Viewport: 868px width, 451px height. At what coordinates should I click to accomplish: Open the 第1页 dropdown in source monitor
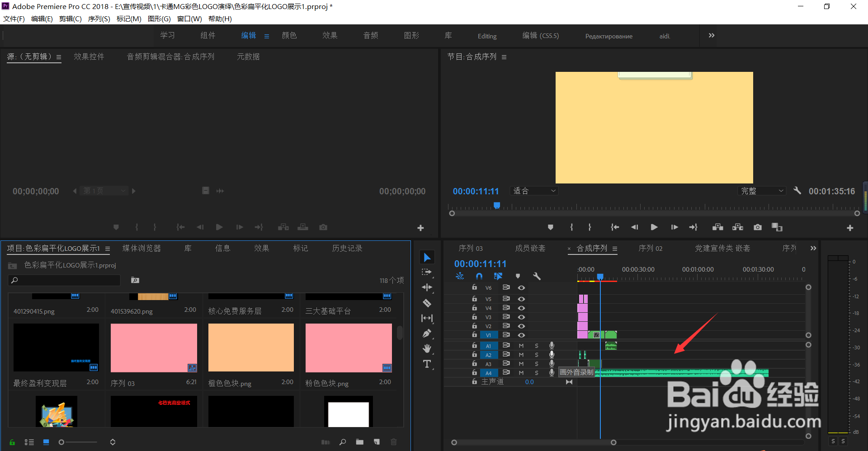click(x=104, y=190)
